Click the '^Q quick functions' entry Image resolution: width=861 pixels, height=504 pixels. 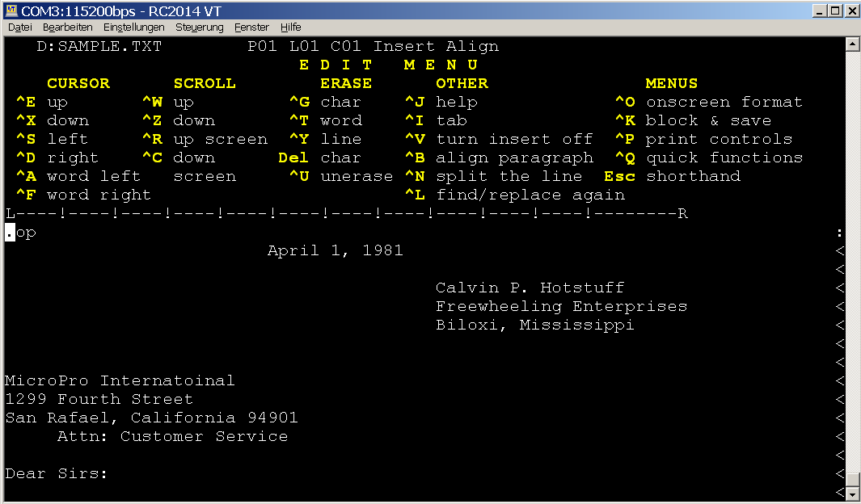709,158
